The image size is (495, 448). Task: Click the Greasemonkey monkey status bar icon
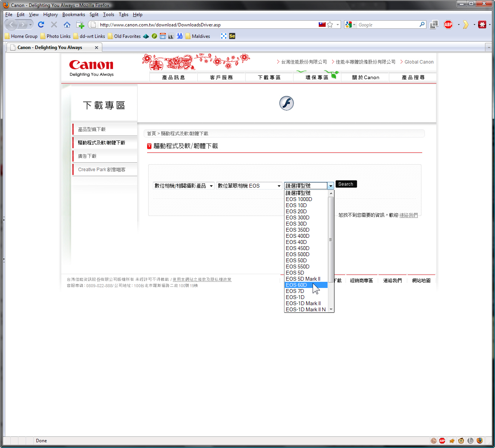point(461,441)
